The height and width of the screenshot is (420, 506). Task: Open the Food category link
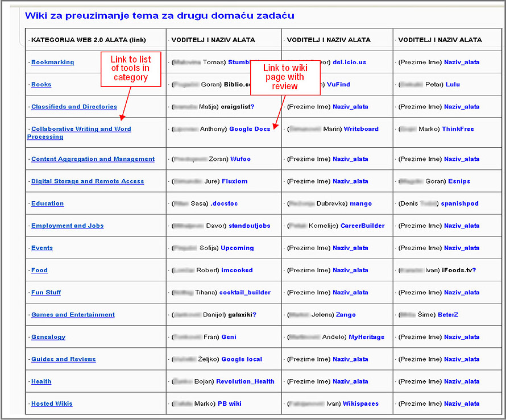[x=39, y=271]
